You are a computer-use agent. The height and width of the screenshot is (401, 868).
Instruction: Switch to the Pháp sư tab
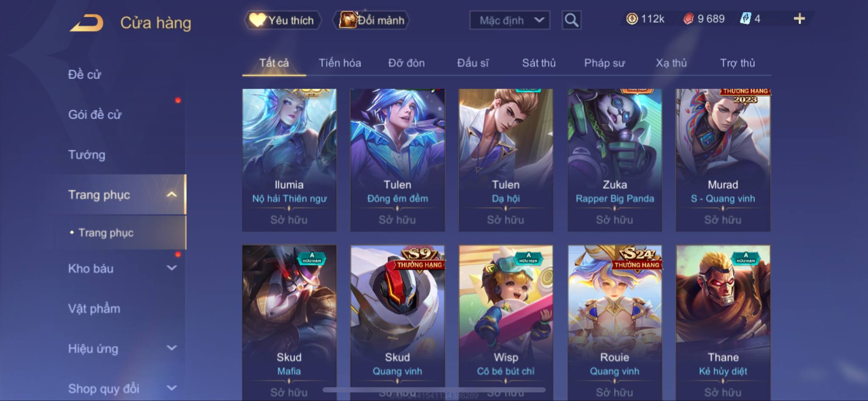[604, 63]
